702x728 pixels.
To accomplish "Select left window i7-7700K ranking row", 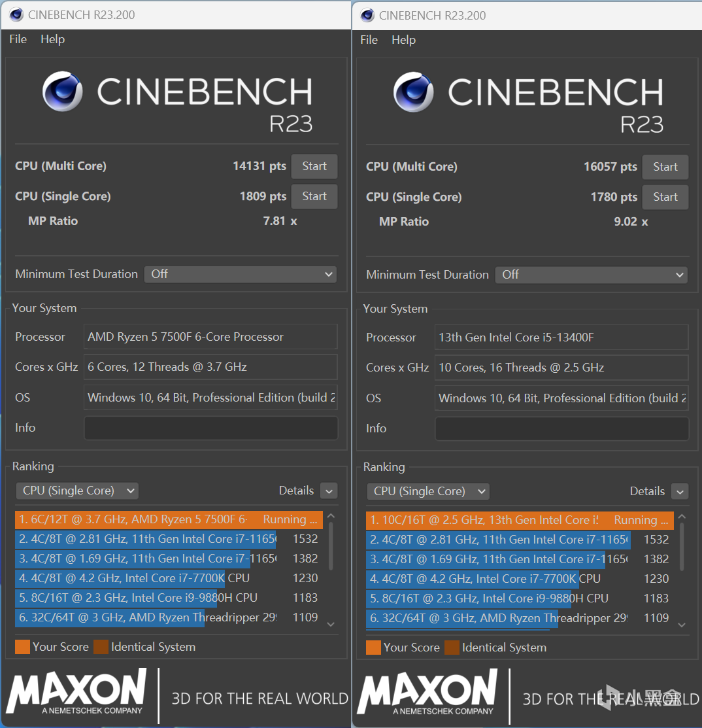I will coord(169,578).
